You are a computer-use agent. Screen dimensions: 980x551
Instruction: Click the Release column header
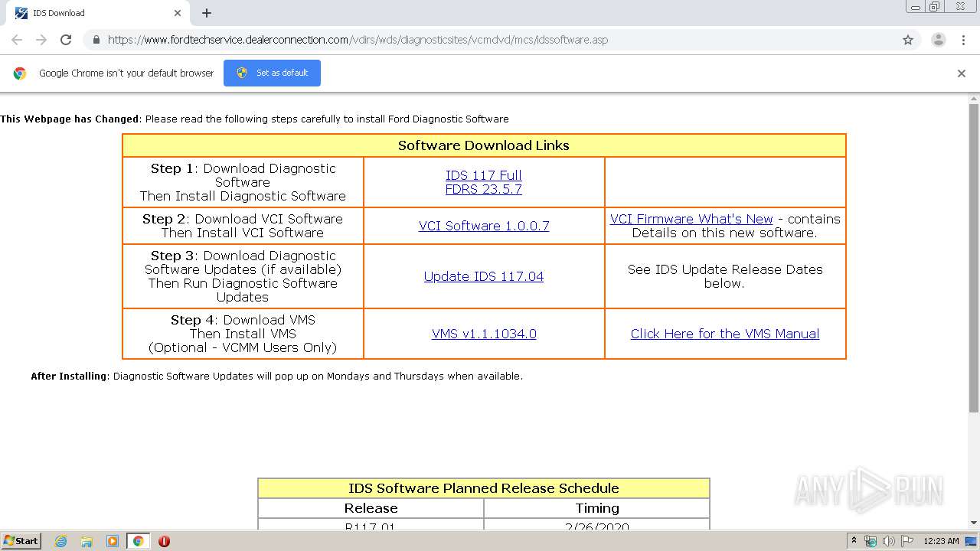click(371, 508)
